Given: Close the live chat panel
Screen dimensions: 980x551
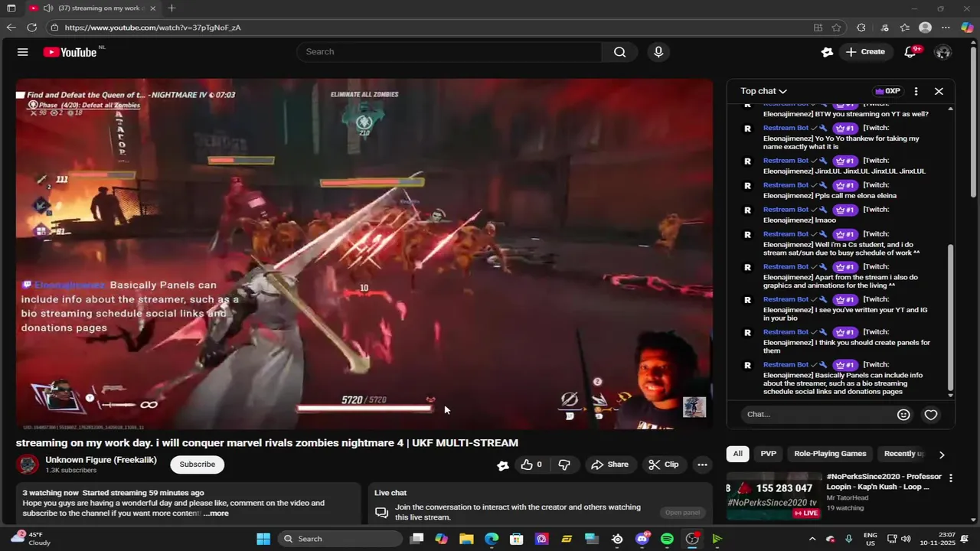Looking at the screenshot, I should pos(939,91).
